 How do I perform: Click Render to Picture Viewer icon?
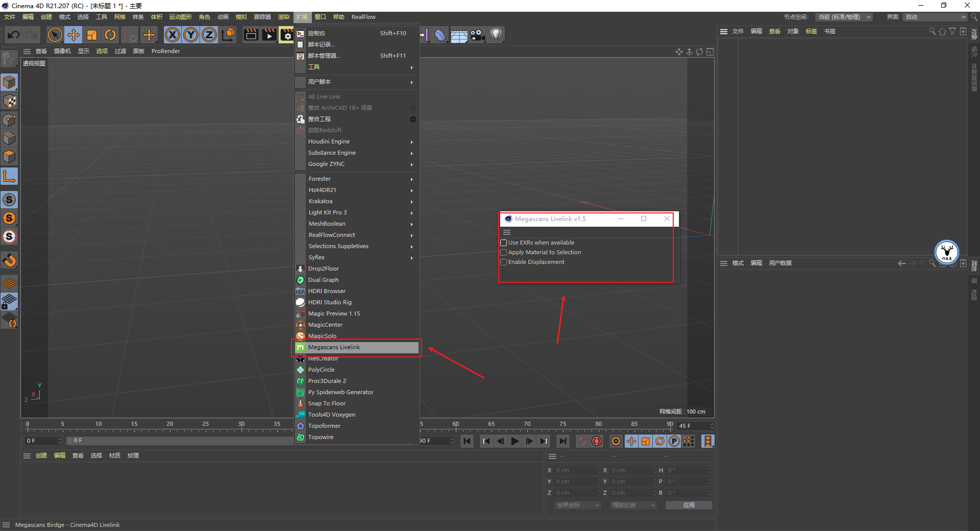coord(269,35)
